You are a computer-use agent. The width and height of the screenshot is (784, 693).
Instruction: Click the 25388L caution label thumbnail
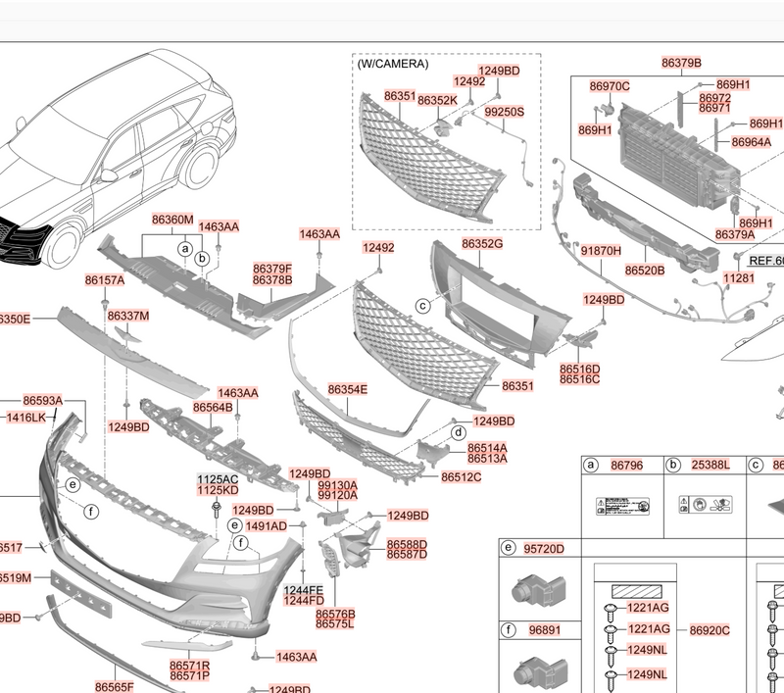(x=706, y=504)
